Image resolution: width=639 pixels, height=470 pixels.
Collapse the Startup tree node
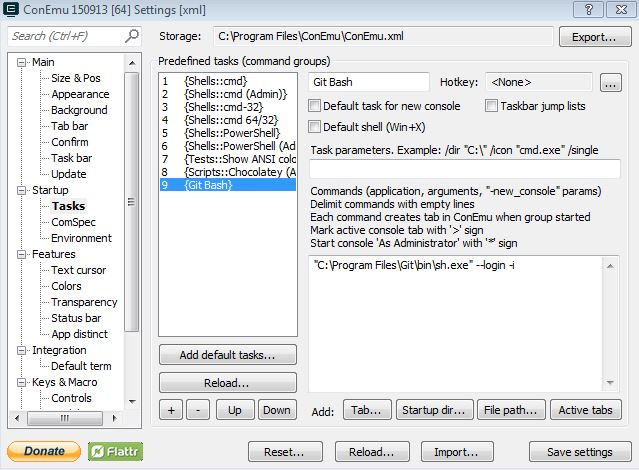(21, 191)
